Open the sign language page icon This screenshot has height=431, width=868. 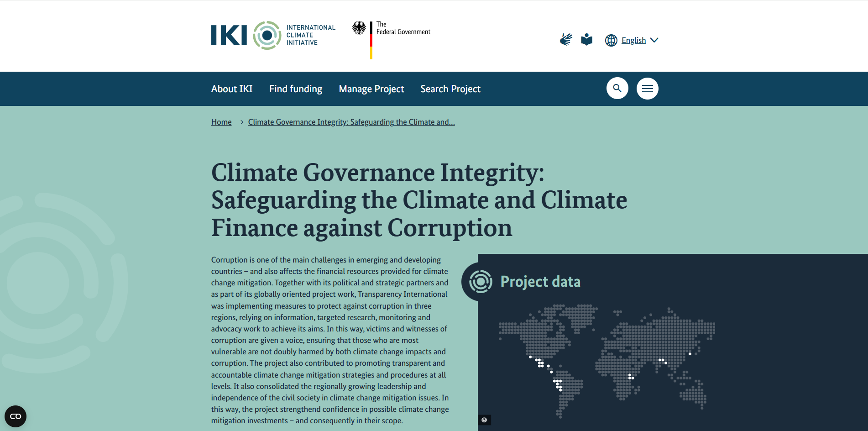(x=566, y=40)
